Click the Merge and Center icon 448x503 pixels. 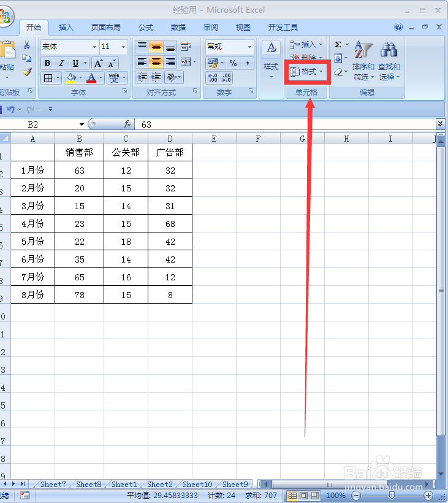click(186, 61)
